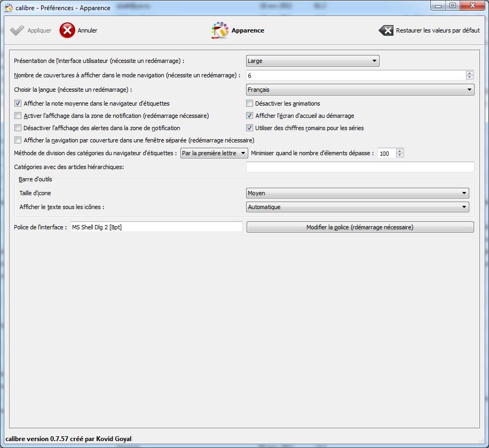Increase minimize threshold value above 100
The width and height of the screenshot is (489, 448).
[400, 151]
